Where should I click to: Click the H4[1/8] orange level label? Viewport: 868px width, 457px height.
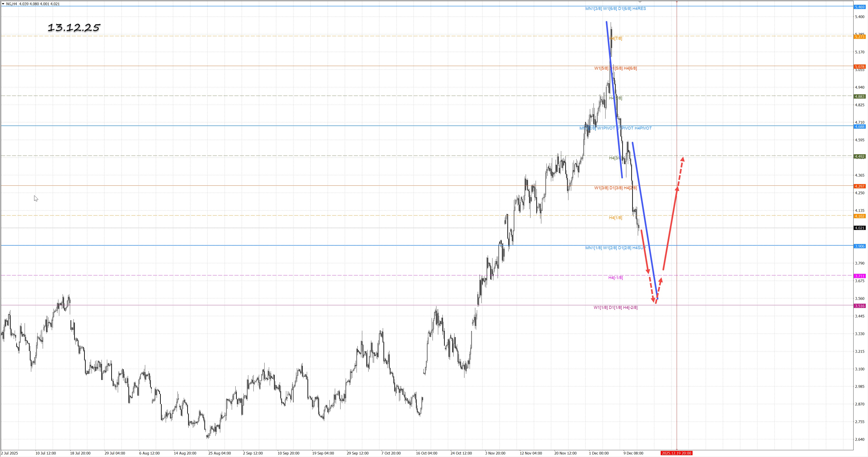(615, 218)
